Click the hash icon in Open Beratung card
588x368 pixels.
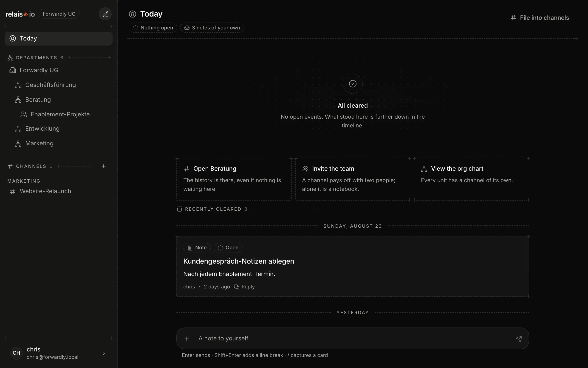pyautogui.click(x=186, y=169)
